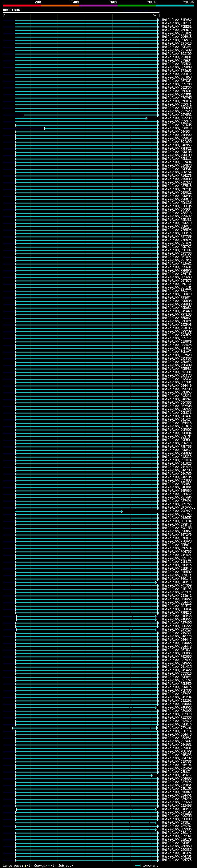
Task: Click label UniRef100_C5IFT7
Action: coord(176,606)
